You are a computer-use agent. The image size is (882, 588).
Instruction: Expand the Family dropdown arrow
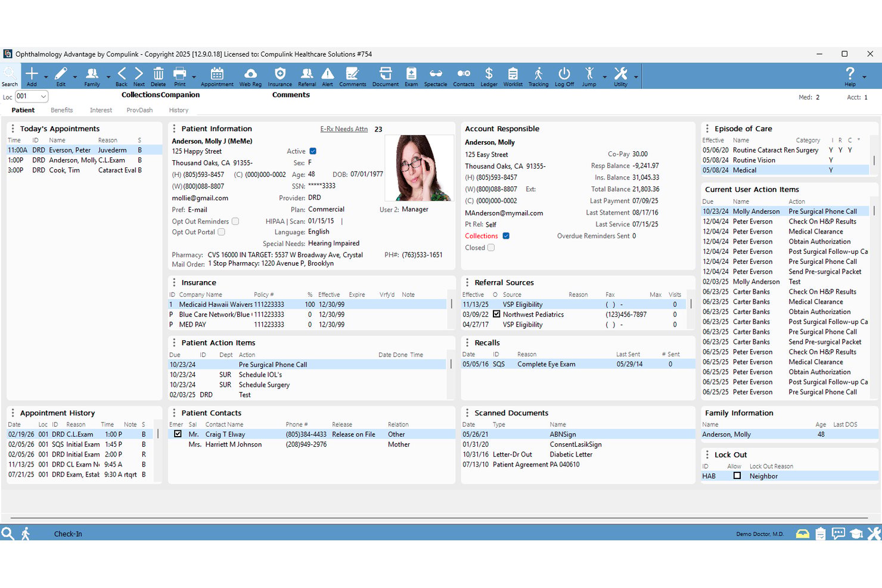tap(108, 77)
